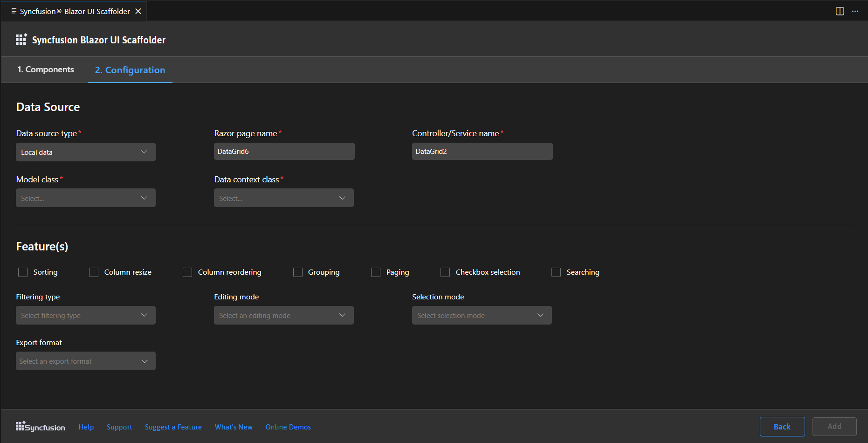Select the 2. Configuration tab
Viewport: 868px width, 443px height.
click(130, 70)
